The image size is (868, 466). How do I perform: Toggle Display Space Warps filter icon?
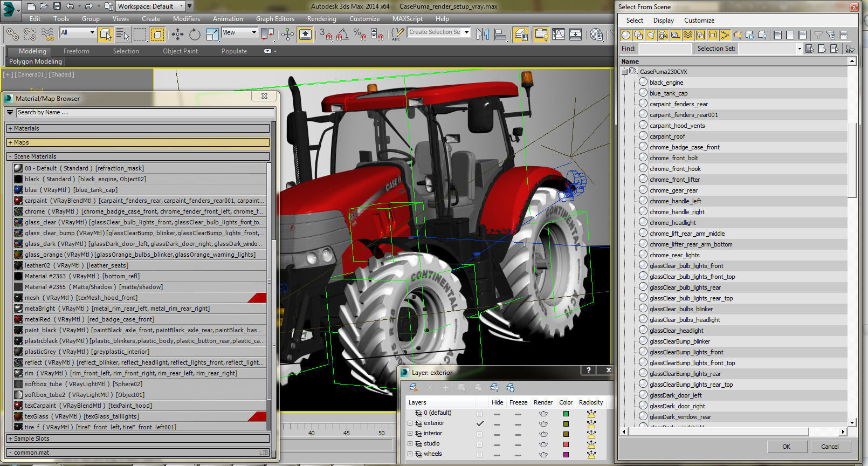coord(688,35)
